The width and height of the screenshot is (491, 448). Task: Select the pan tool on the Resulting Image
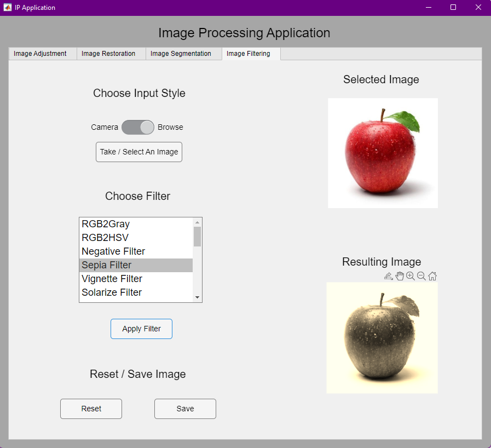[x=400, y=276]
